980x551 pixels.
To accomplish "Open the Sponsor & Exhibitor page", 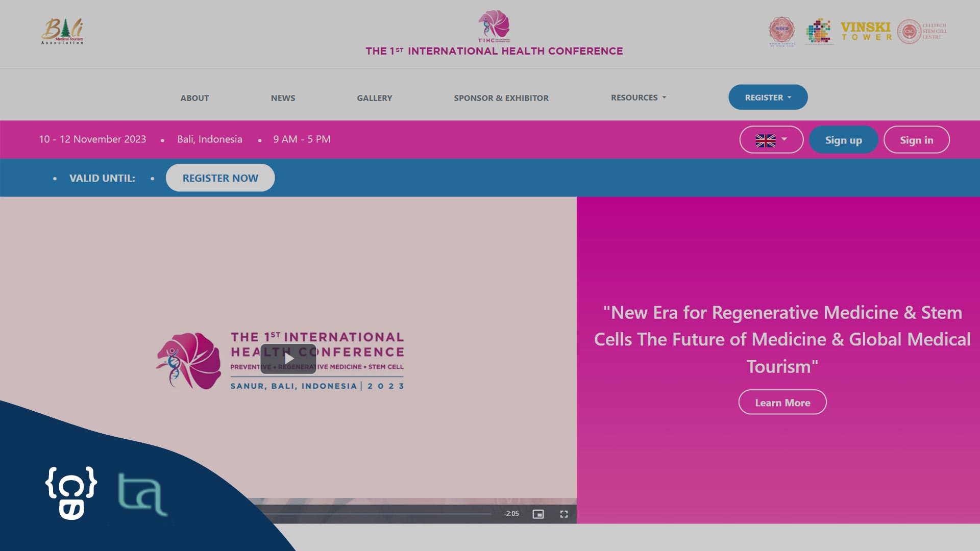I will 501,98.
